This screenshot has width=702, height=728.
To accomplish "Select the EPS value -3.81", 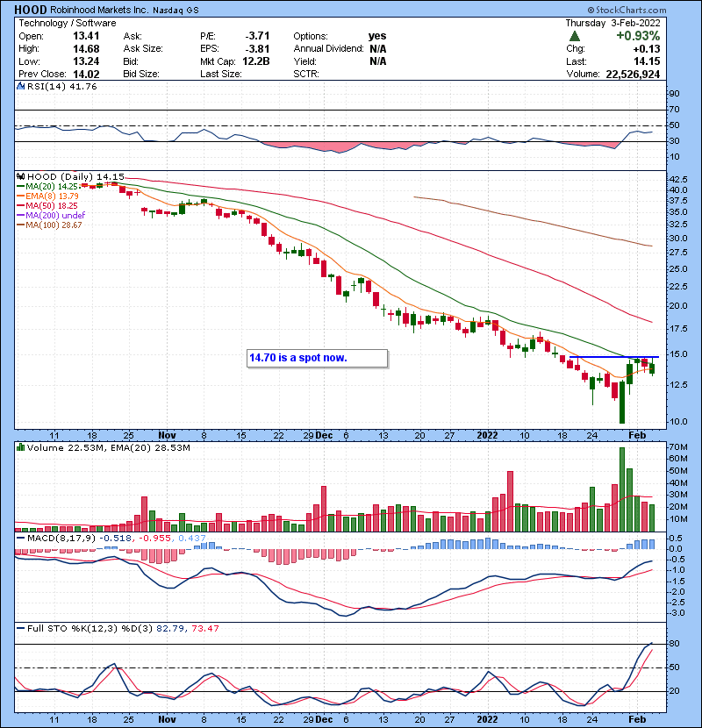I will coord(257,49).
